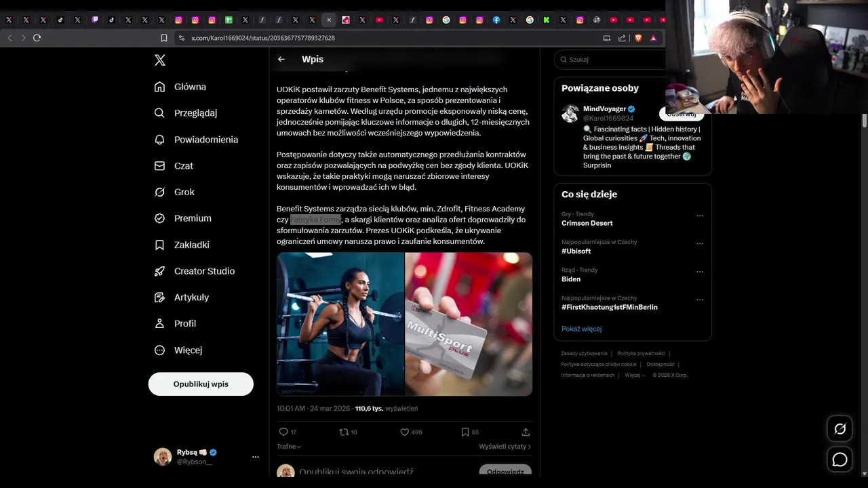This screenshot has height=488, width=868.
Task: Click the Opublikuj wpis button
Action: pos(201,384)
